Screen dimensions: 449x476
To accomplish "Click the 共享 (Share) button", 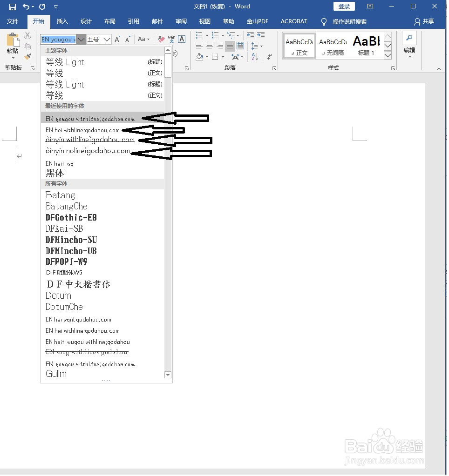I will point(424,21).
